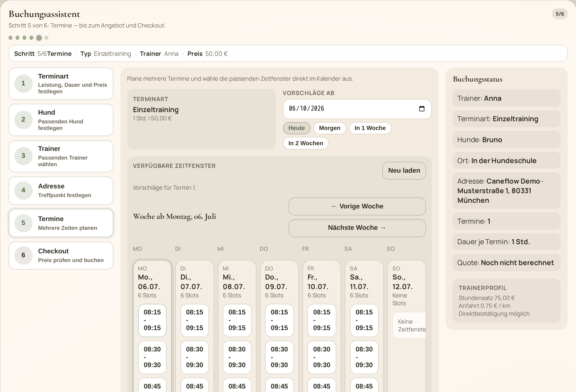Click the last grey progress dot
576x392 pixels.
click(46, 38)
